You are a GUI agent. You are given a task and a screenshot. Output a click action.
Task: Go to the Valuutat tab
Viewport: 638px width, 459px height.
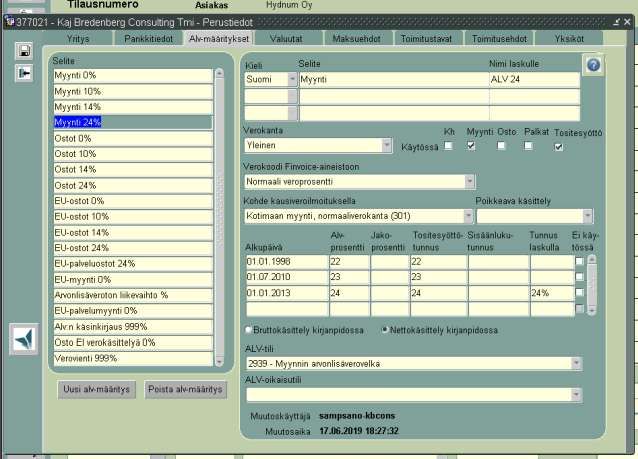coord(286,39)
